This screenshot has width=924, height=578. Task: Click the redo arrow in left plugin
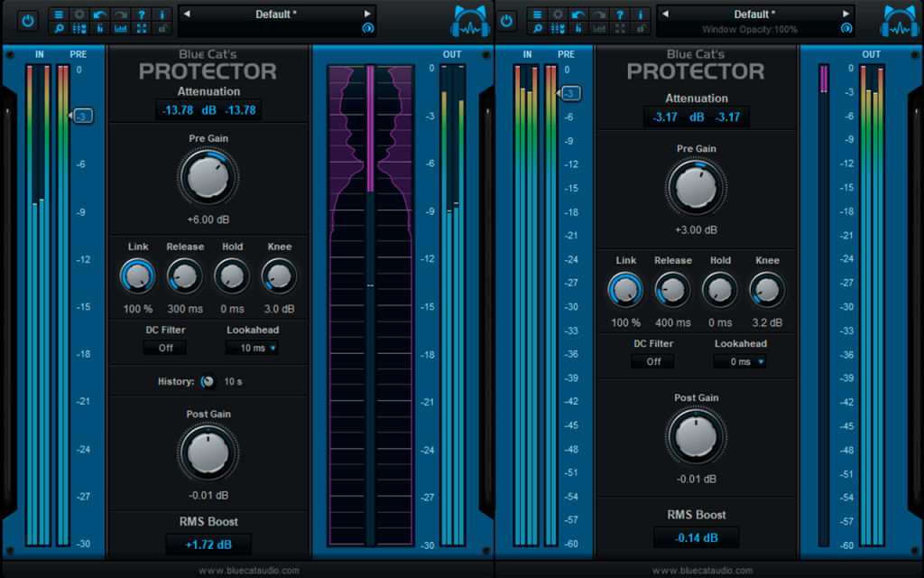[121, 14]
